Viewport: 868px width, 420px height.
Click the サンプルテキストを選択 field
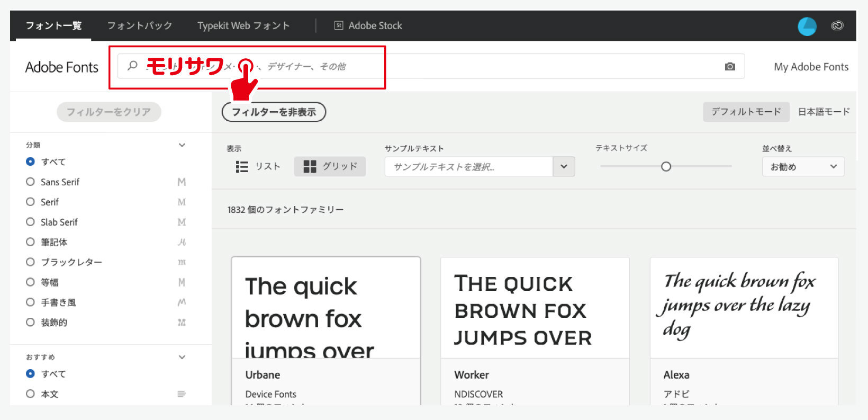pyautogui.click(x=469, y=166)
